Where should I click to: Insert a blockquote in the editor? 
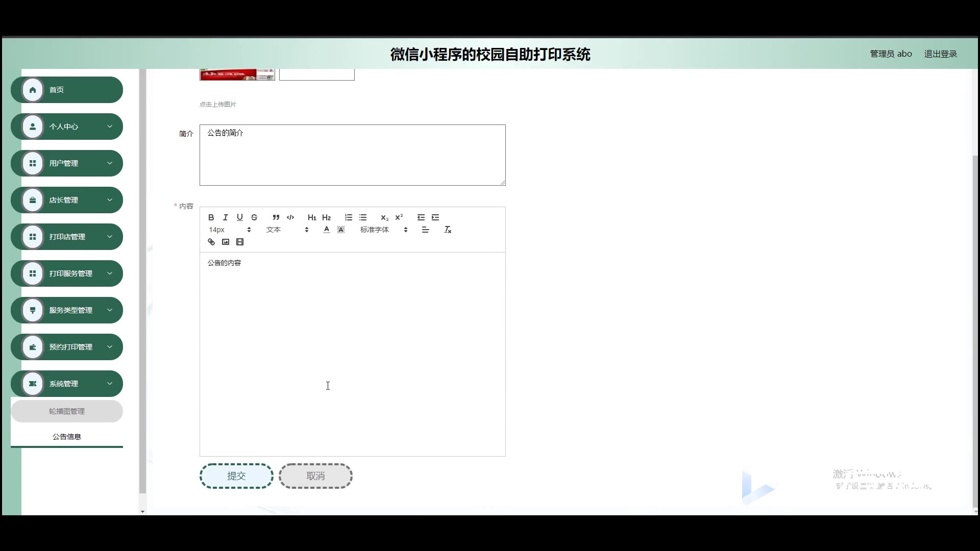click(x=276, y=217)
